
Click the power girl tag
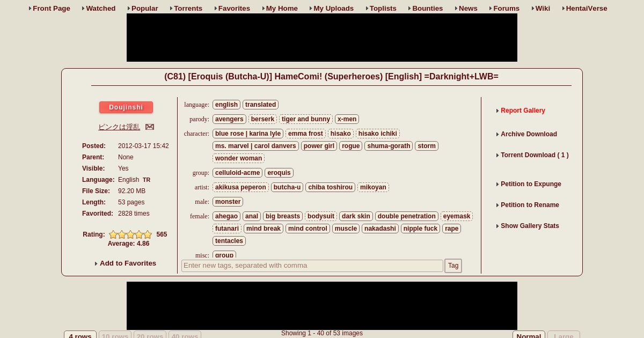(x=319, y=146)
